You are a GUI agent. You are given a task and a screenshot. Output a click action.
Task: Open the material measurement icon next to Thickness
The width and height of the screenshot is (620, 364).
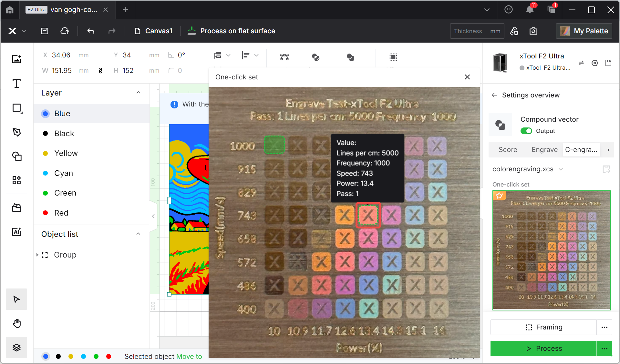pyautogui.click(x=514, y=31)
